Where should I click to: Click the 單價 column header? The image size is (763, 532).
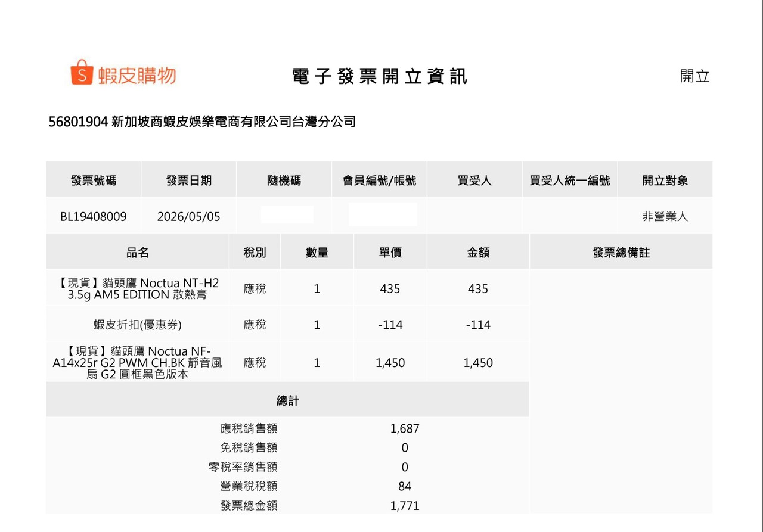tap(390, 253)
